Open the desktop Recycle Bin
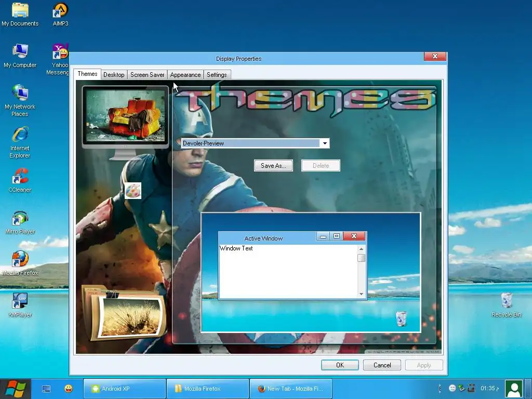Screen dimensions: 532x399 (506, 305)
